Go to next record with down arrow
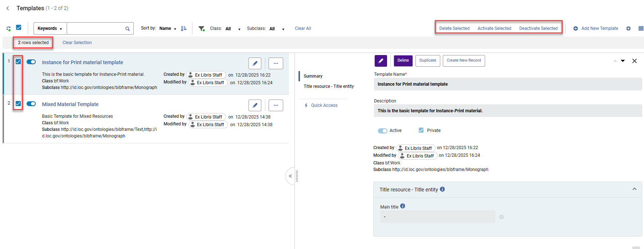 pyautogui.click(x=623, y=61)
